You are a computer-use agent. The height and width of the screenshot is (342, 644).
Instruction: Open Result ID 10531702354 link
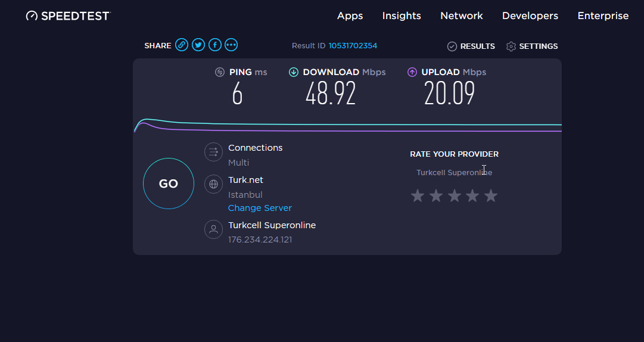pos(353,45)
